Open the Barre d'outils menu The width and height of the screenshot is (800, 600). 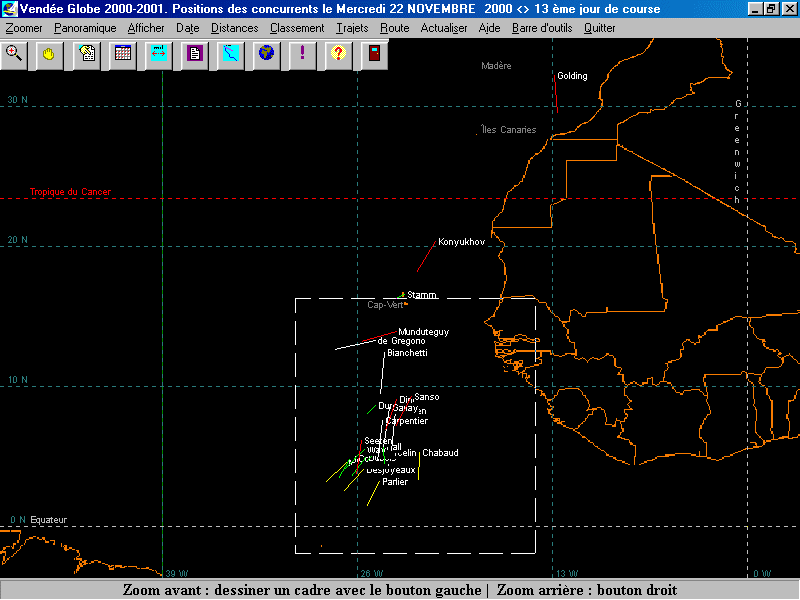[x=542, y=28]
